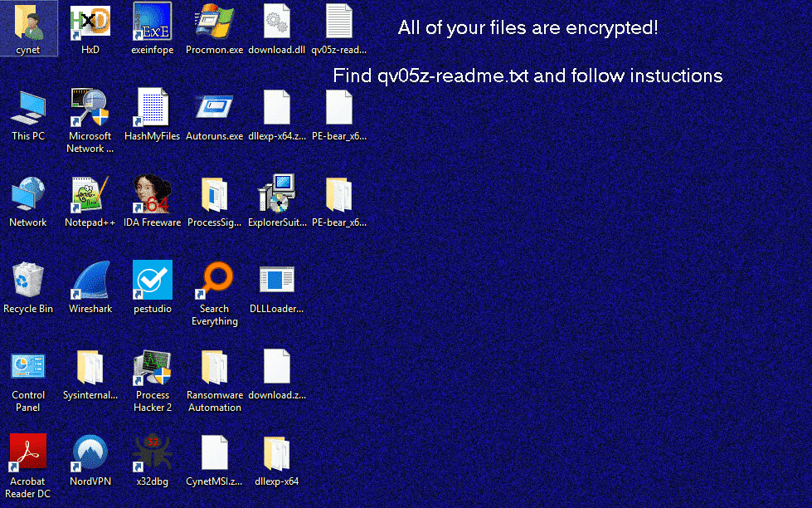
Task: Open the Ransomware Automation folder
Action: click(214, 367)
